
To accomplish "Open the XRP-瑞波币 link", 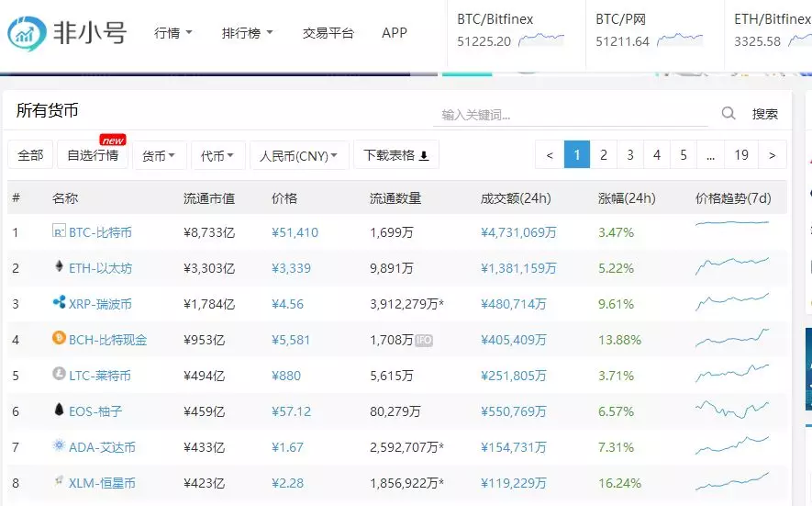I will pyautogui.click(x=100, y=304).
